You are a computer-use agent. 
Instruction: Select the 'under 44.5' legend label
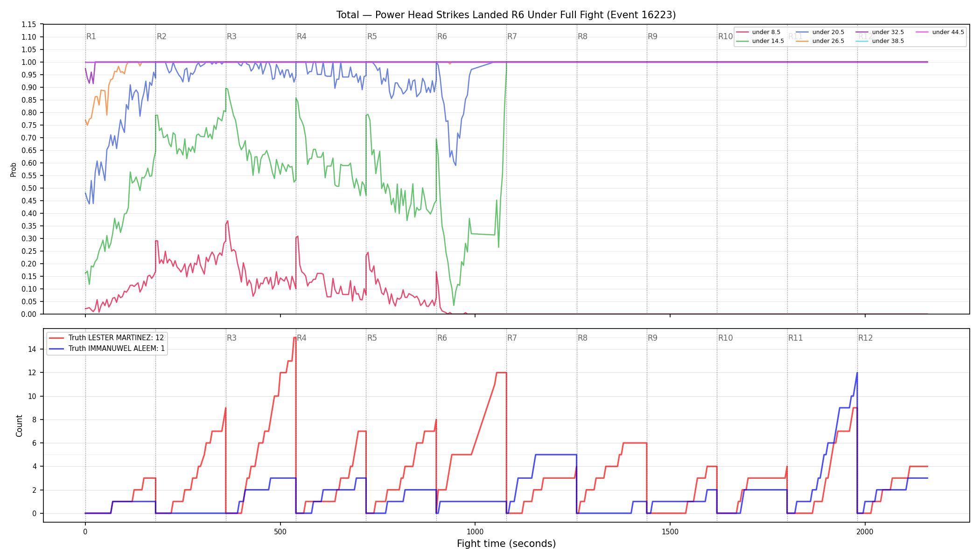(x=948, y=32)
